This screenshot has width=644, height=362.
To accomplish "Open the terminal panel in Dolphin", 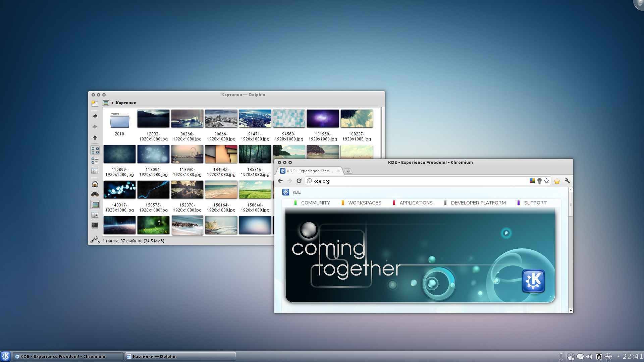I will click(95, 225).
